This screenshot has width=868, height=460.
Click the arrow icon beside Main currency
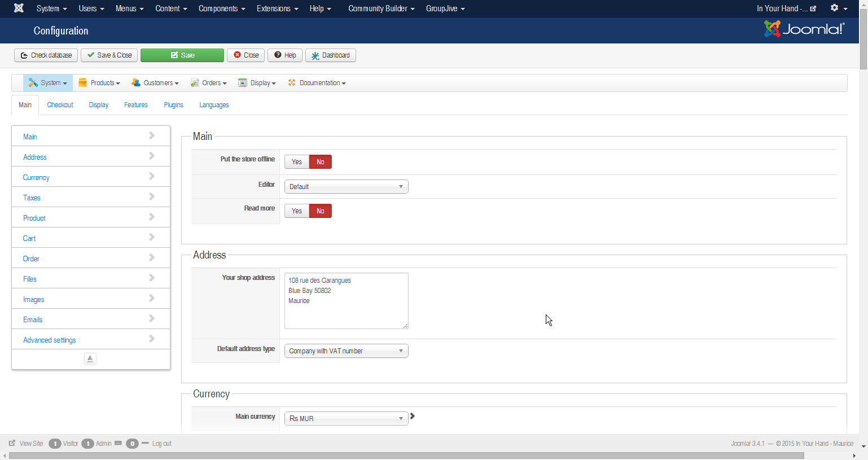(413, 417)
